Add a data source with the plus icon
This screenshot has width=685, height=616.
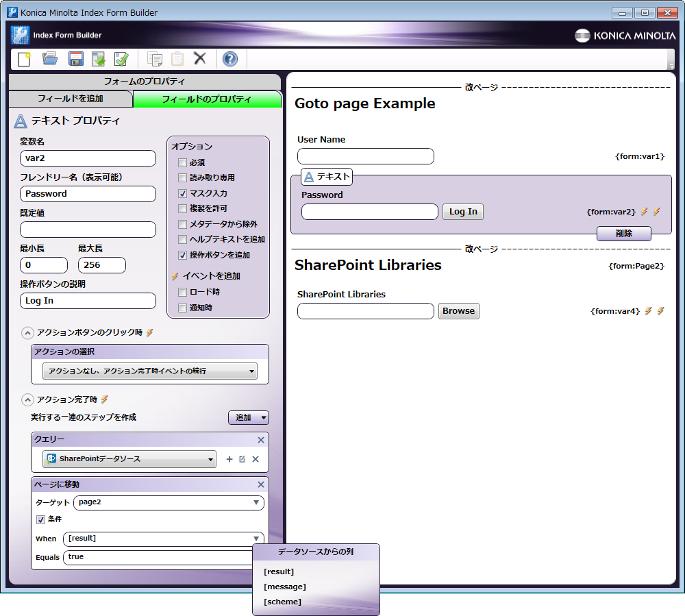229,459
